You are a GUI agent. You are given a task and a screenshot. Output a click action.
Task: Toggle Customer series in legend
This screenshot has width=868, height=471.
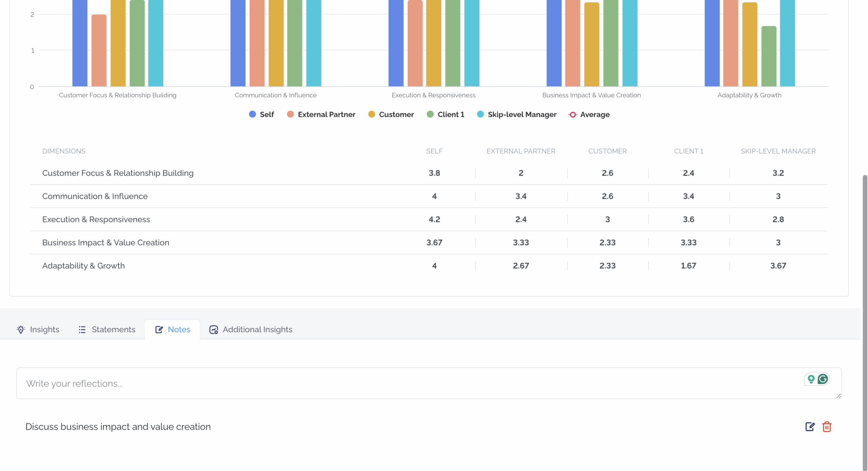(391, 114)
